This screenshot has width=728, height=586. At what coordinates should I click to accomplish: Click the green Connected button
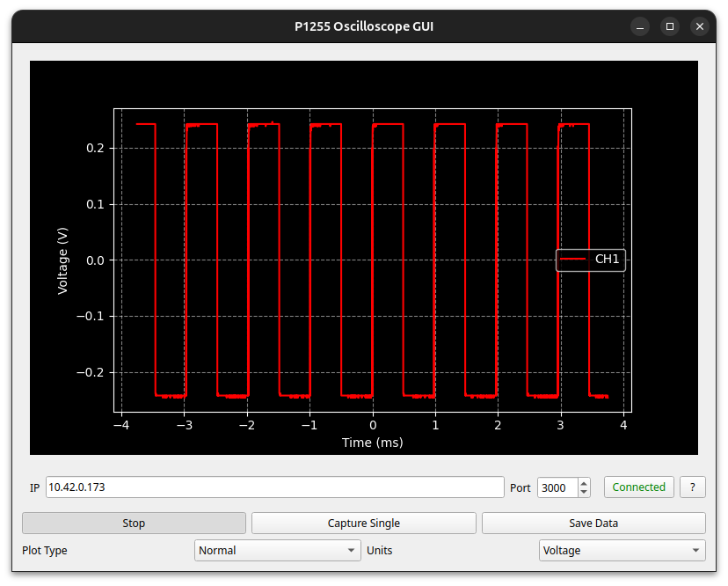coord(639,487)
